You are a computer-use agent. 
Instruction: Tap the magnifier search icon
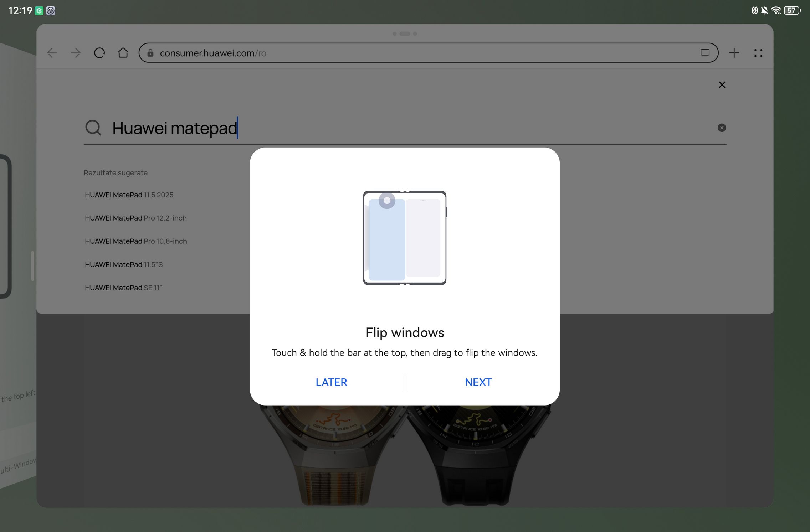point(93,128)
